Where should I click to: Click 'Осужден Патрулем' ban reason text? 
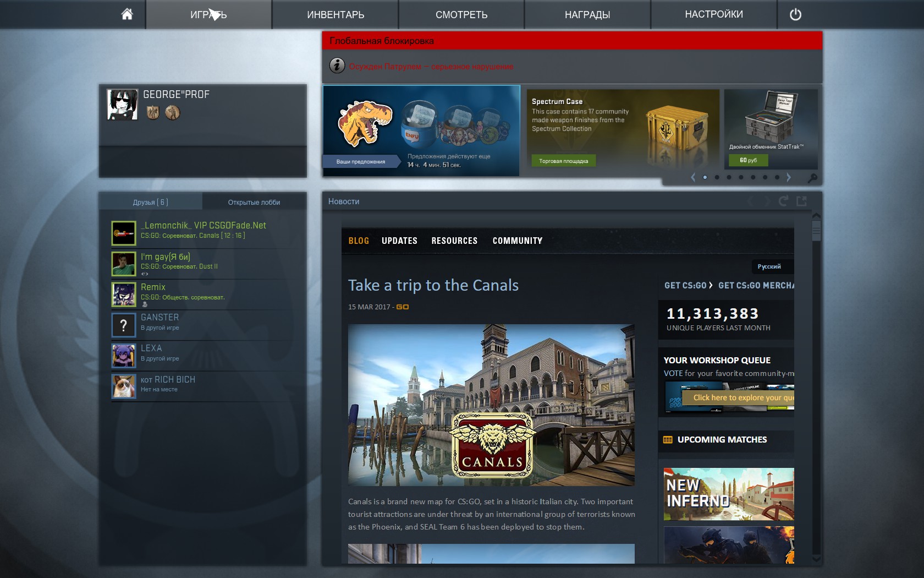point(431,67)
